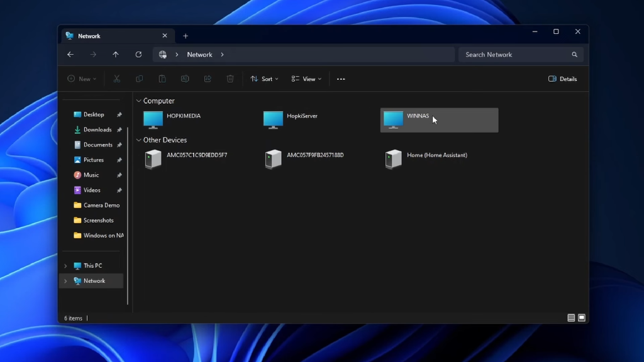Click the Share icon
The height and width of the screenshot is (362, 644).
(208, 79)
